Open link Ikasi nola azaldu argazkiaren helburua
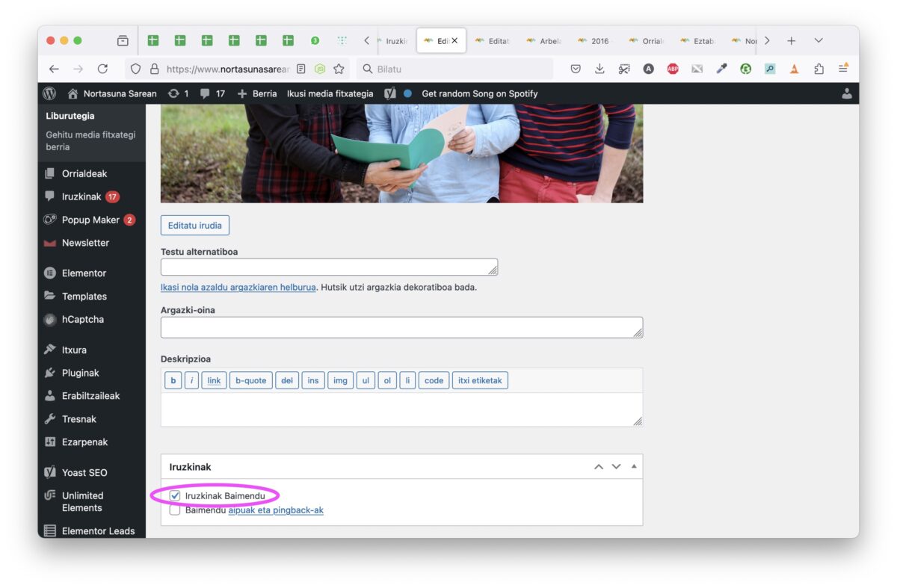The image size is (897, 588). coord(238,287)
